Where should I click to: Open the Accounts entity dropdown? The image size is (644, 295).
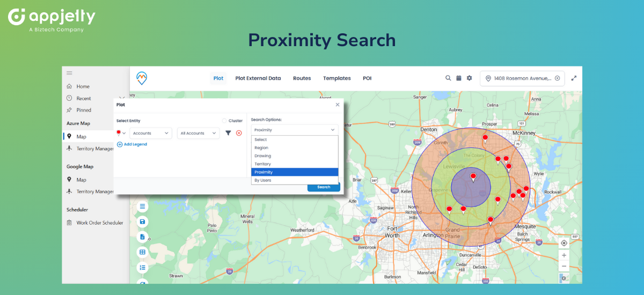151,133
